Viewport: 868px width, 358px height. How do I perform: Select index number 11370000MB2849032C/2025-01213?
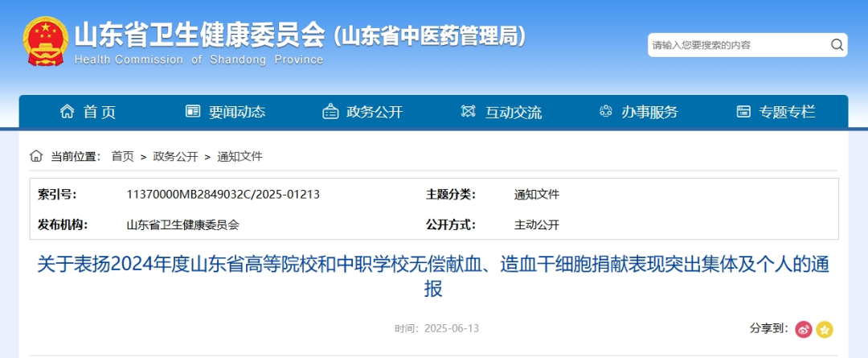pos(223,195)
